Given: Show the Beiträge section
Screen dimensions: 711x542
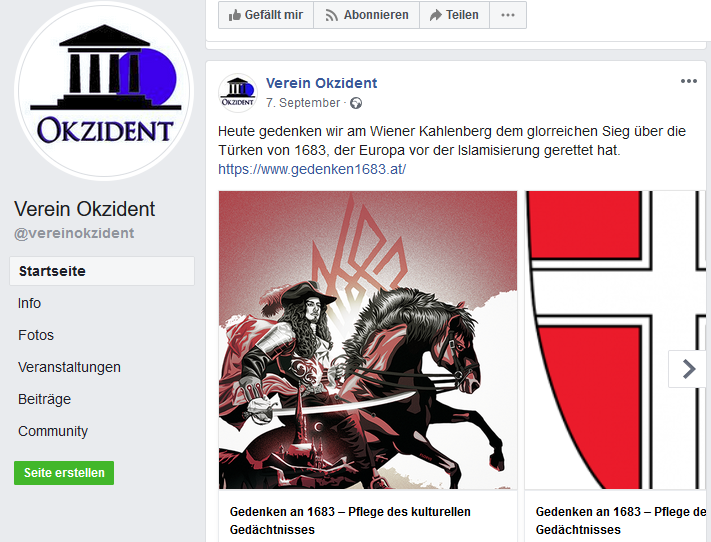Looking at the screenshot, I should pyautogui.click(x=44, y=399).
